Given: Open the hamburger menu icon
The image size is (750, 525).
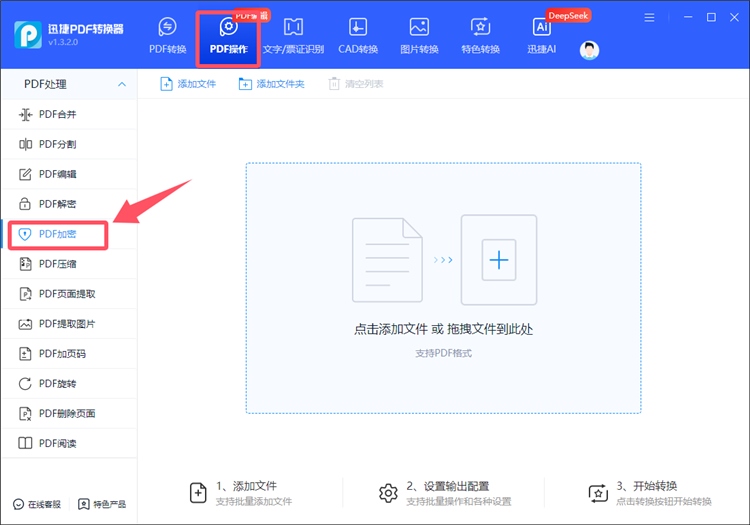Looking at the screenshot, I should (649, 18).
